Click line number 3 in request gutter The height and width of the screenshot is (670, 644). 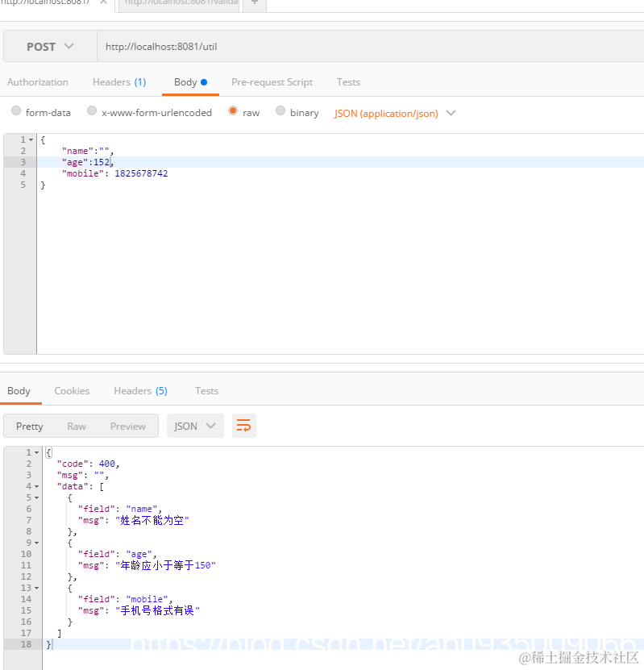coord(23,162)
